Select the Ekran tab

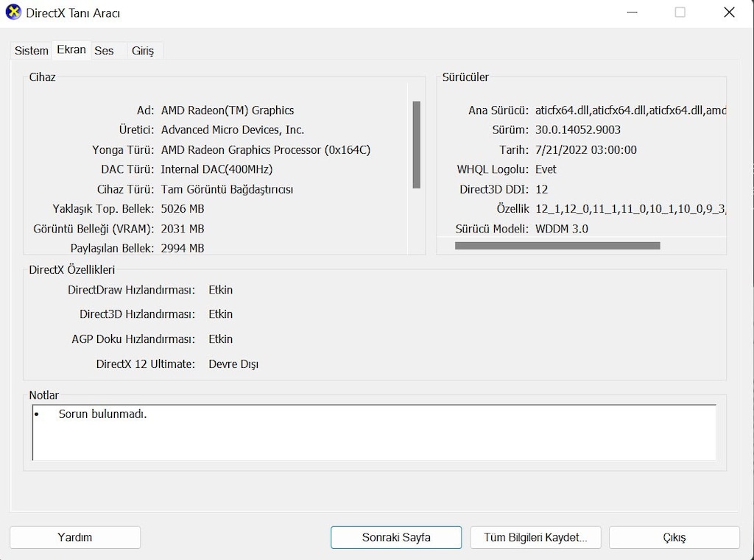pos(71,49)
